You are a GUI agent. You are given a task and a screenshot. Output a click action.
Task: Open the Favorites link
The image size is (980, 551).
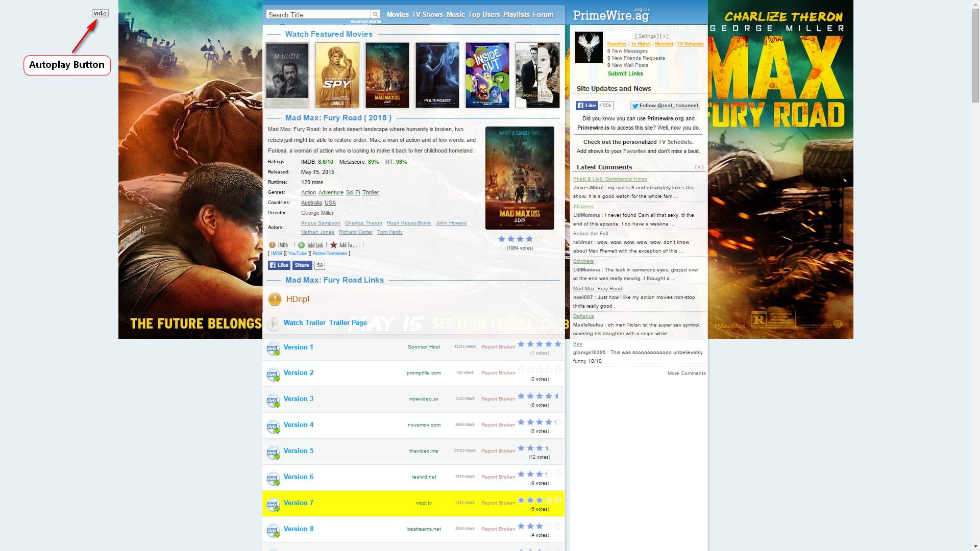click(x=617, y=44)
